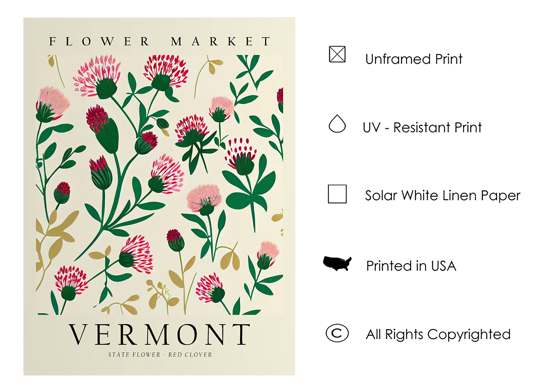Select the "UV - Resistant Print" label
The image size is (539, 392).
coord(422,128)
